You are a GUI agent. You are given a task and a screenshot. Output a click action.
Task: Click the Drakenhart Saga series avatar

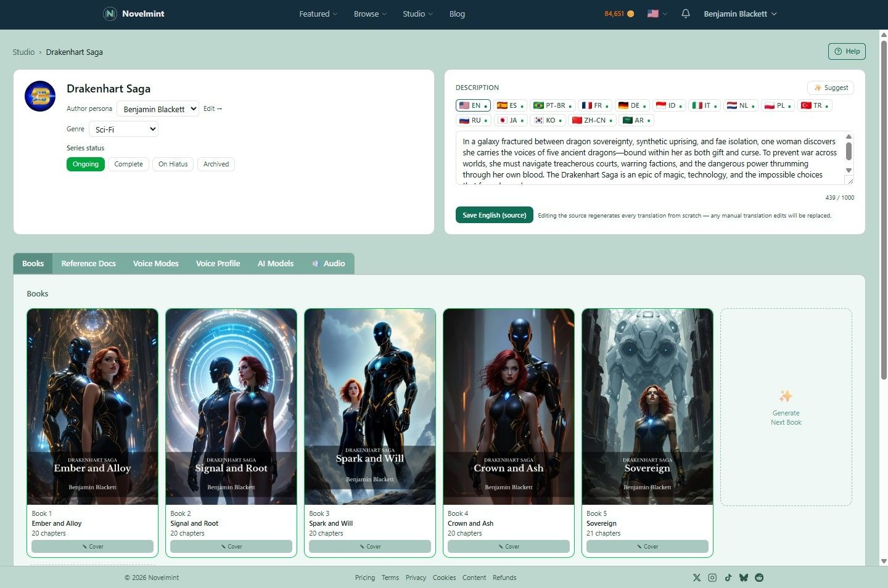coord(40,96)
